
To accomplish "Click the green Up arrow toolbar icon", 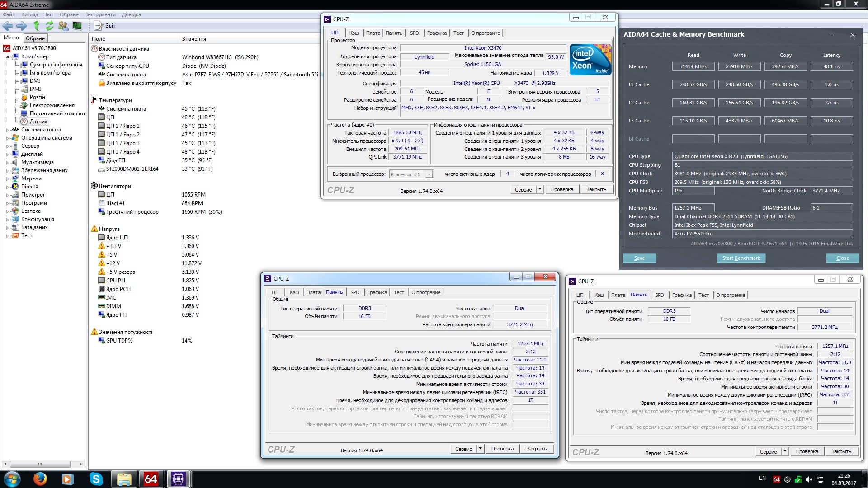I will click(36, 26).
